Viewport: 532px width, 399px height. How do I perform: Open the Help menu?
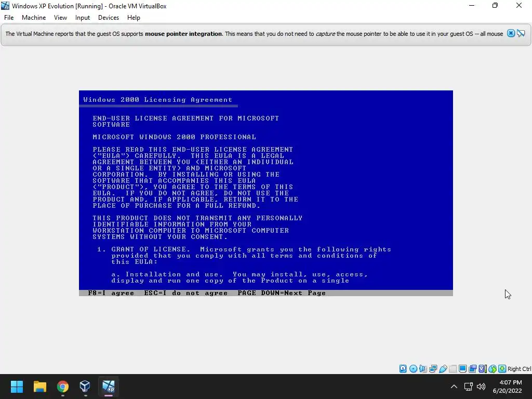(134, 18)
